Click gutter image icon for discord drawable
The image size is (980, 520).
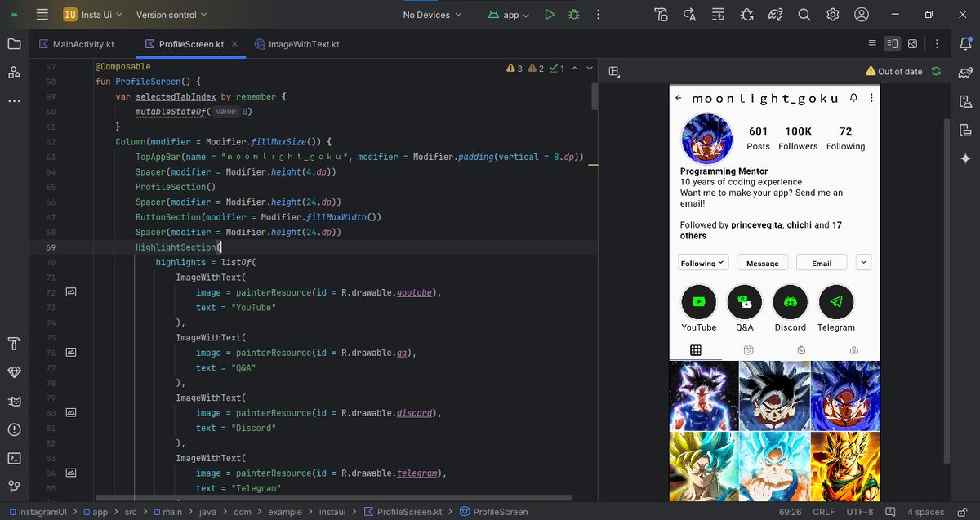click(x=71, y=413)
